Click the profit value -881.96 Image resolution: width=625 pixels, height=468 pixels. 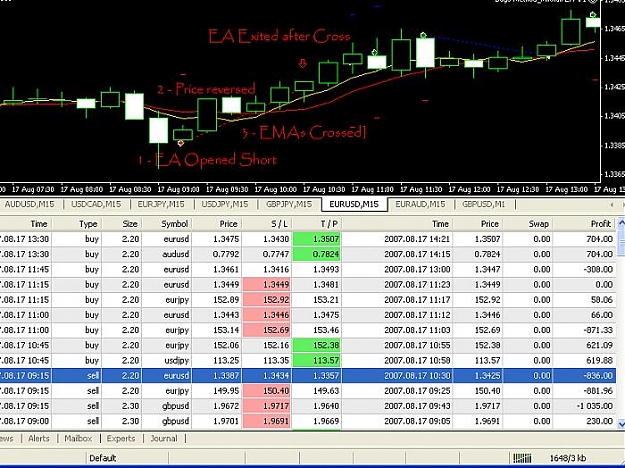tap(598, 391)
